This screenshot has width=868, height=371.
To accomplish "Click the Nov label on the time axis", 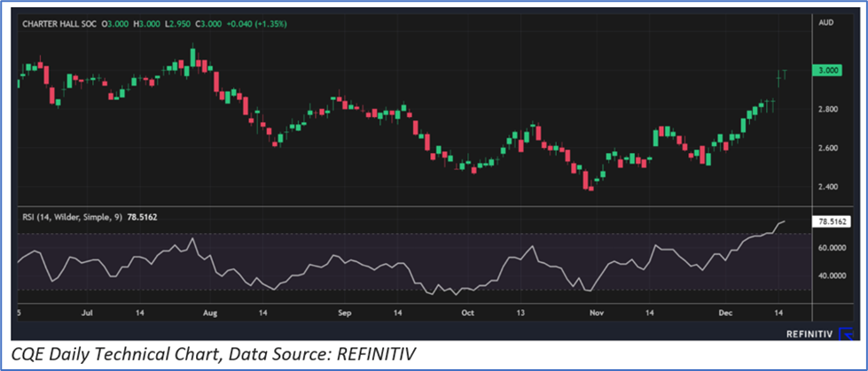I will tap(596, 313).
